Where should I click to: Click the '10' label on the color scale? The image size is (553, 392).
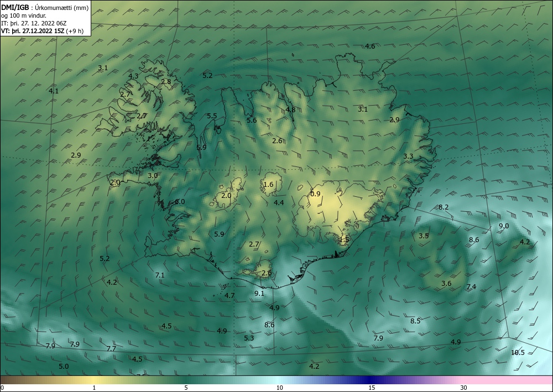tap(279, 388)
